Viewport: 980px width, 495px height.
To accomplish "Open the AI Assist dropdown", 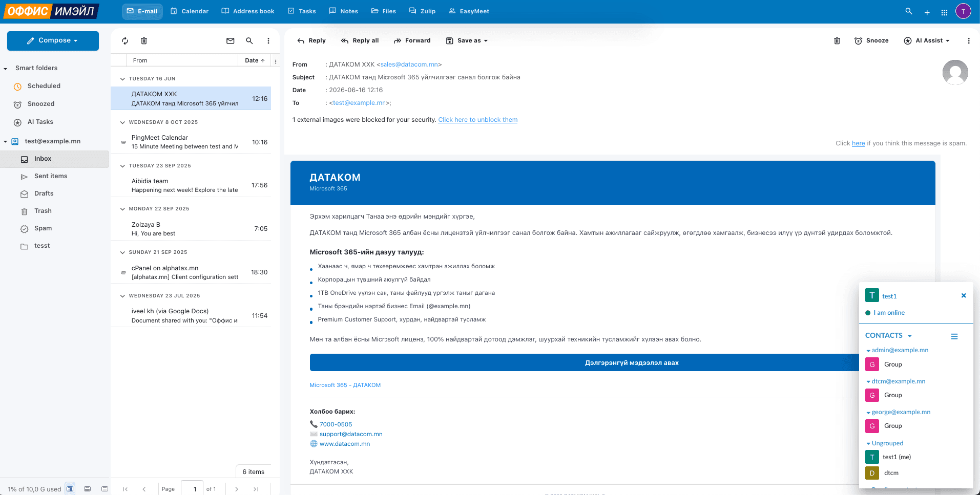I will coord(926,40).
